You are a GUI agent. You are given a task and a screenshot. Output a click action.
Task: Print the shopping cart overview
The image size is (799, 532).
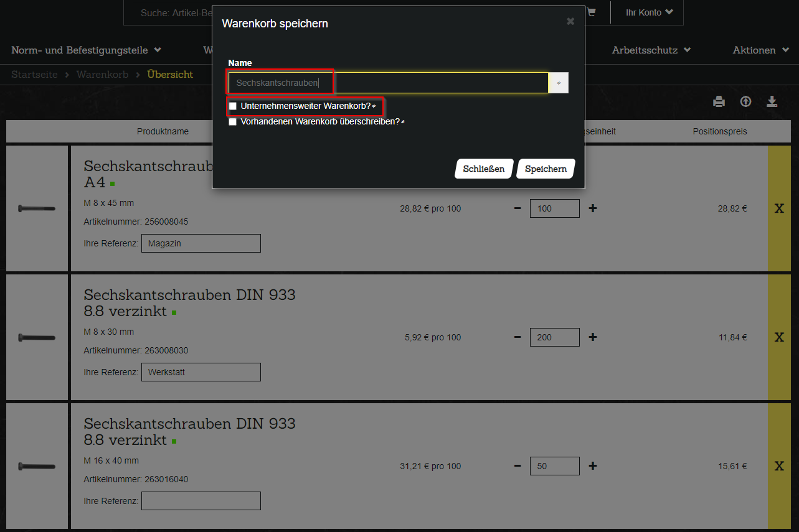[719, 102]
